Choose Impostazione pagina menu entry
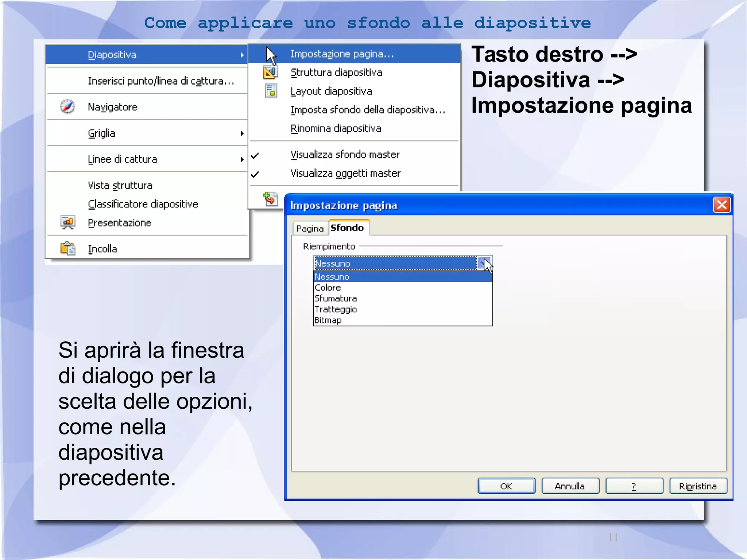Screen dimensions: 747x560 tap(355, 54)
